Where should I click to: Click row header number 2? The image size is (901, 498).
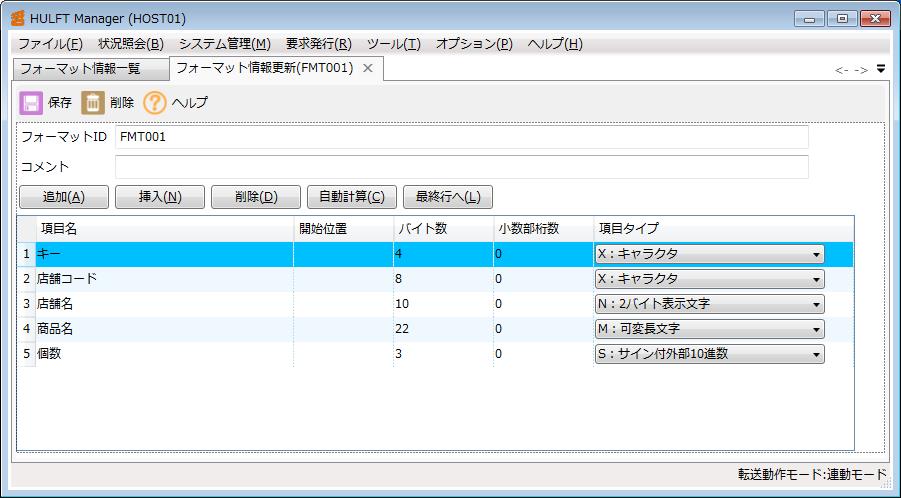pos(26,279)
